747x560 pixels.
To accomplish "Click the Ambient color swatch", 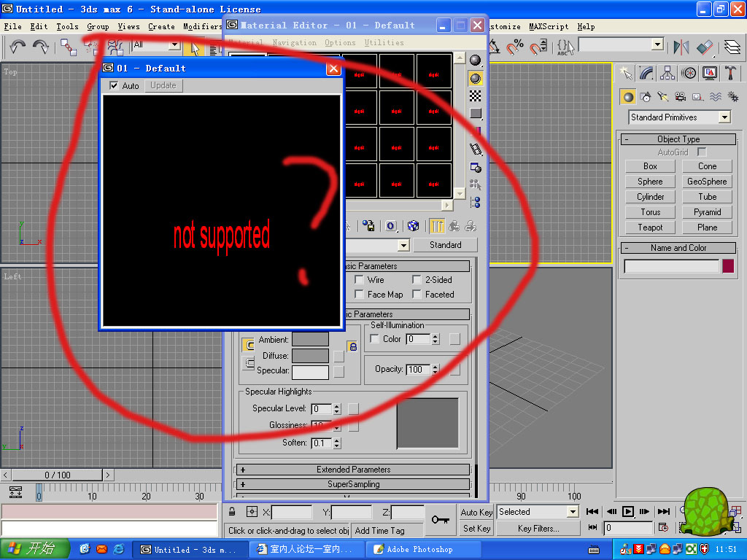I will (x=310, y=340).
